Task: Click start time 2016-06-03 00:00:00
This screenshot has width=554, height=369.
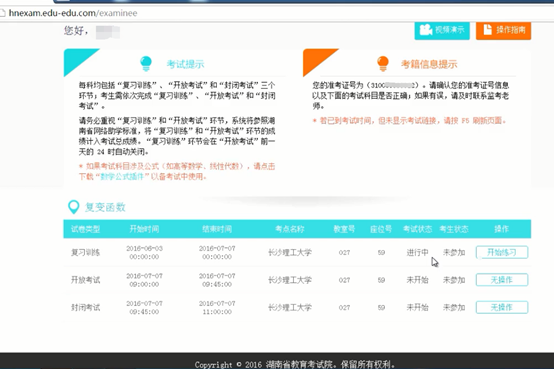Action: click(144, 252)
